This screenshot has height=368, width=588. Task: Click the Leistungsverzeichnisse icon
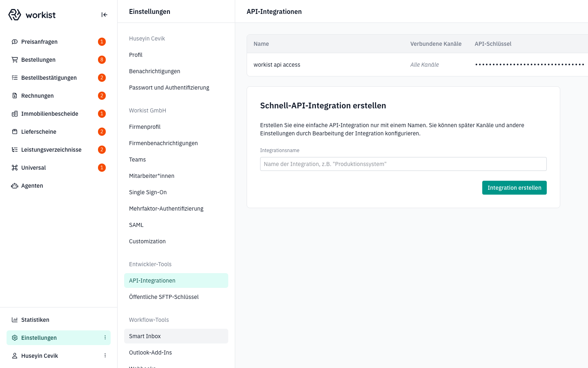click(x=15, y=150)
